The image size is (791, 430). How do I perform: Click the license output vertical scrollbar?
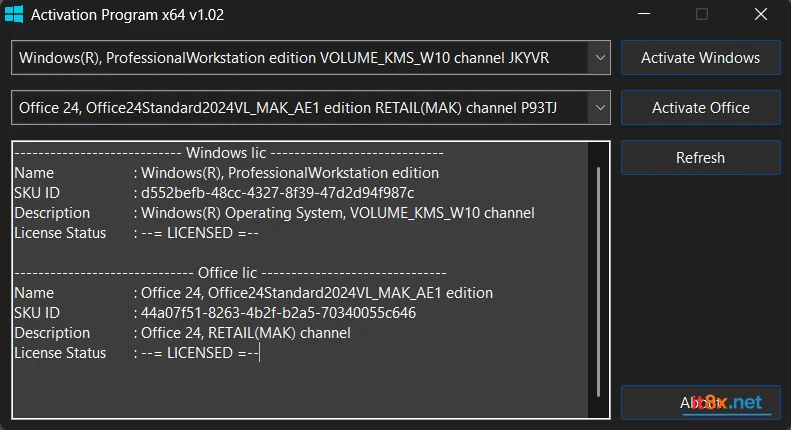pyautogui.click(x=598, y=281)
